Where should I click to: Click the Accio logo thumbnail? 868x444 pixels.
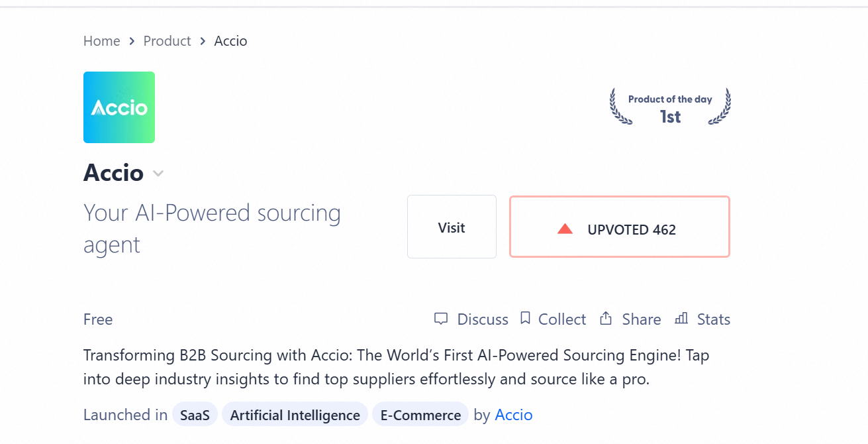click(x=119, y=107)
